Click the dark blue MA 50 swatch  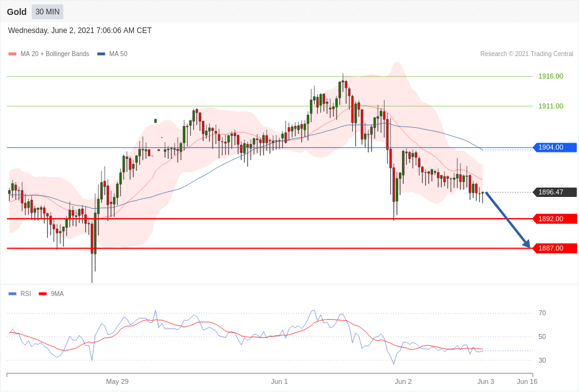point(101,54)
